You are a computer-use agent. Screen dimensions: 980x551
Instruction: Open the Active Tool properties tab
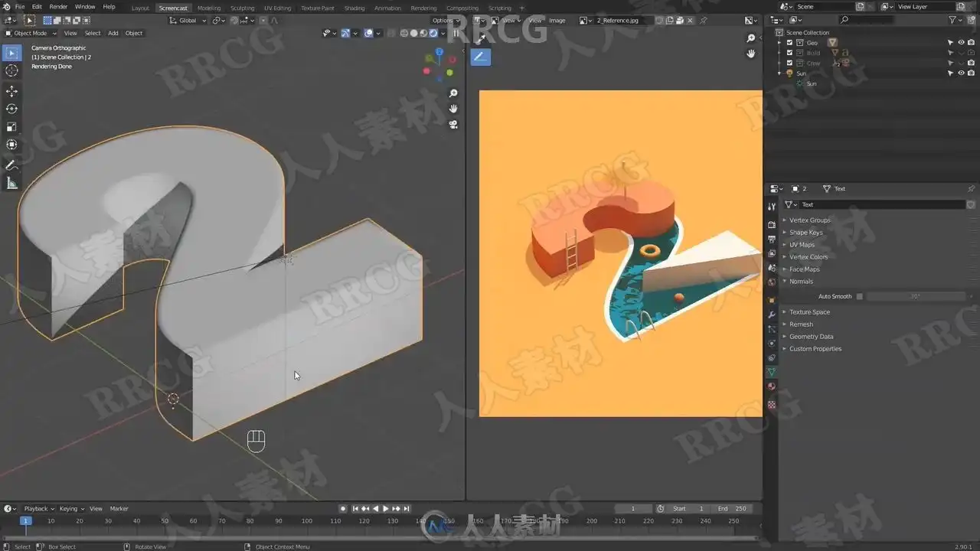[x=772, y=206]
